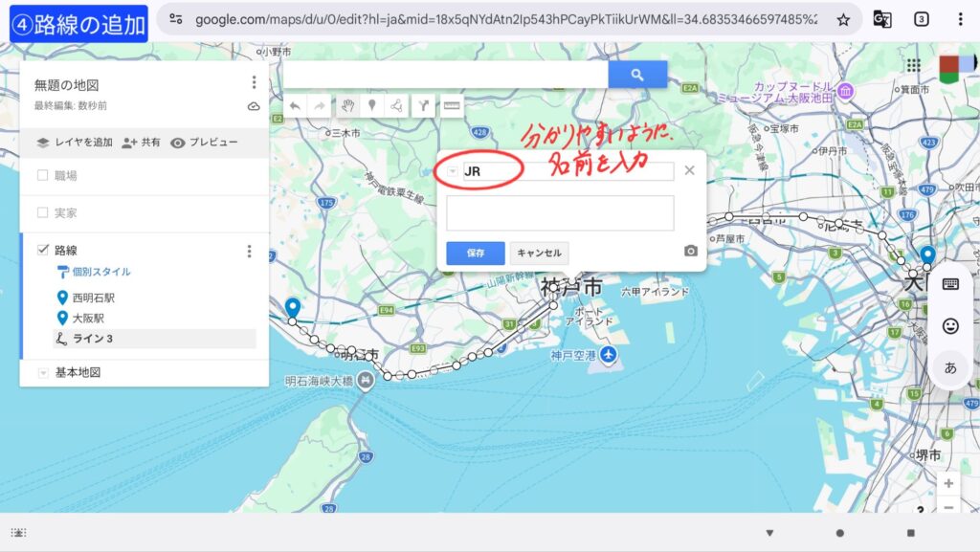This screenshot has width=980, height=552.
Task: Click the キャンセル cancel button
Action: tap(539, 254)
